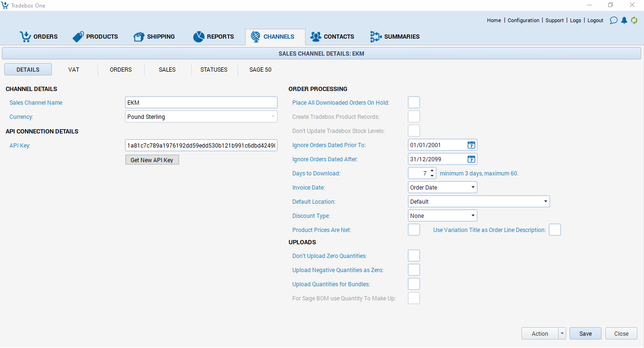Click the Shipping box icon

tap(139, 36)
